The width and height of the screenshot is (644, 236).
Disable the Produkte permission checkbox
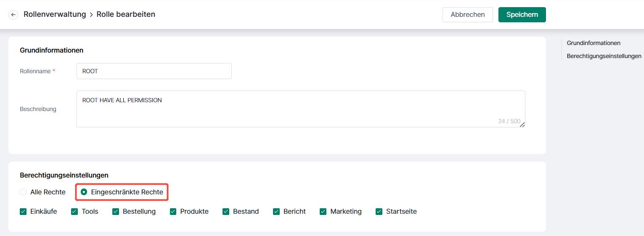click(173, 212)
